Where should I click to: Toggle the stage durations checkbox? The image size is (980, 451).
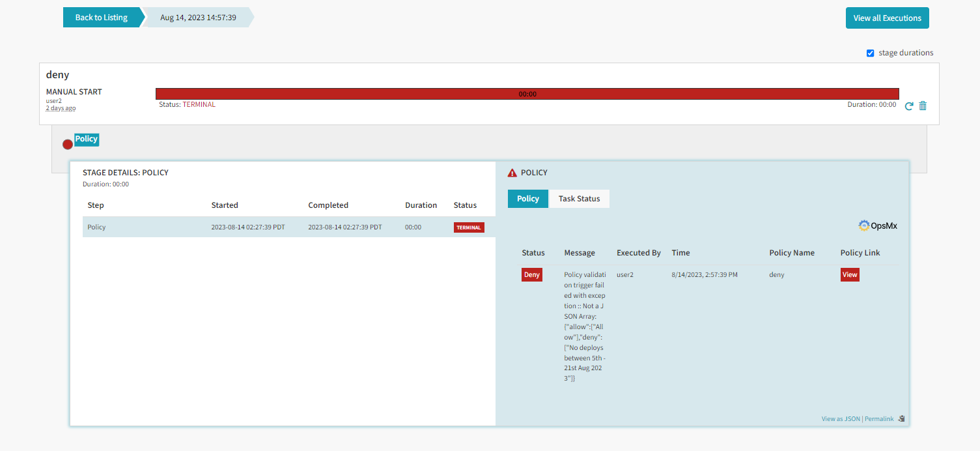pos(870,53)
